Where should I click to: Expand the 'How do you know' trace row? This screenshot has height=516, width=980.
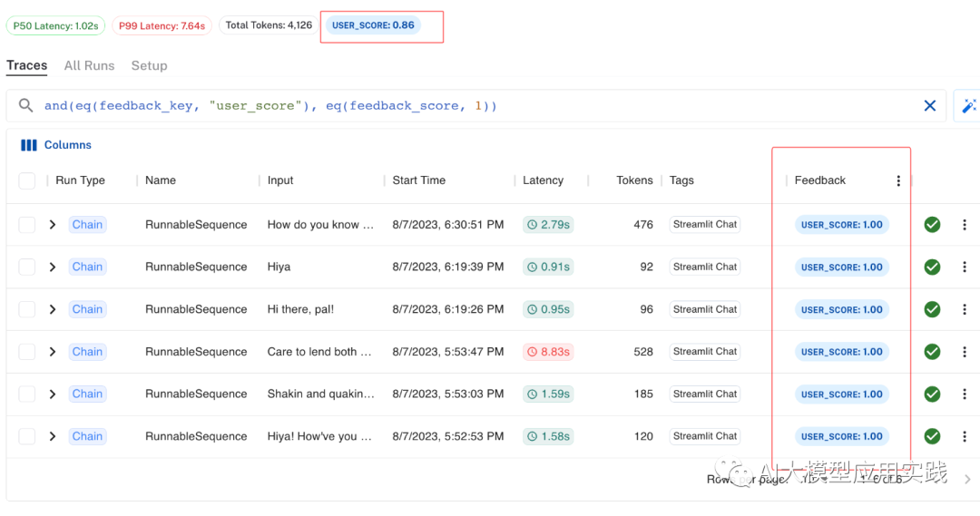53,225
